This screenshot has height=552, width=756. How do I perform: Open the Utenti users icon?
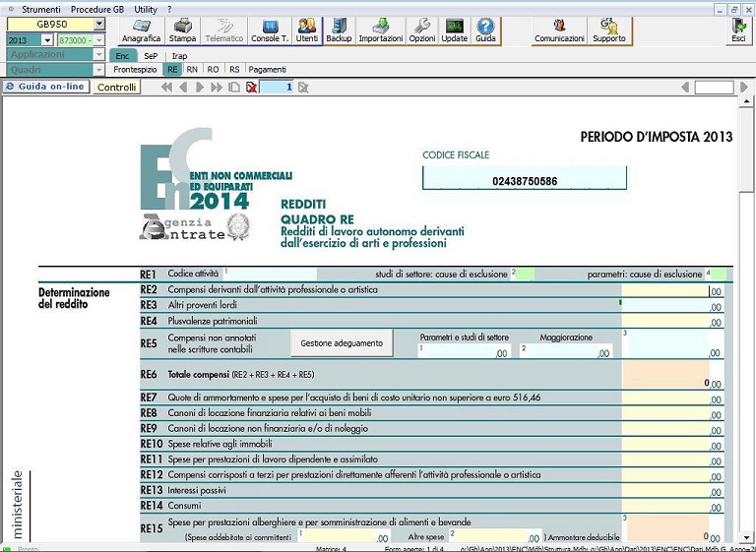307,31
